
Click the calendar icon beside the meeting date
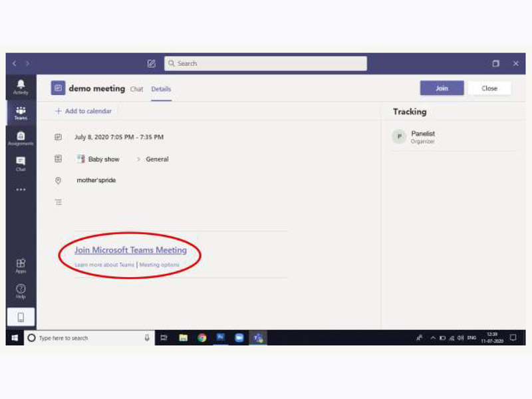tap(58, 137)
